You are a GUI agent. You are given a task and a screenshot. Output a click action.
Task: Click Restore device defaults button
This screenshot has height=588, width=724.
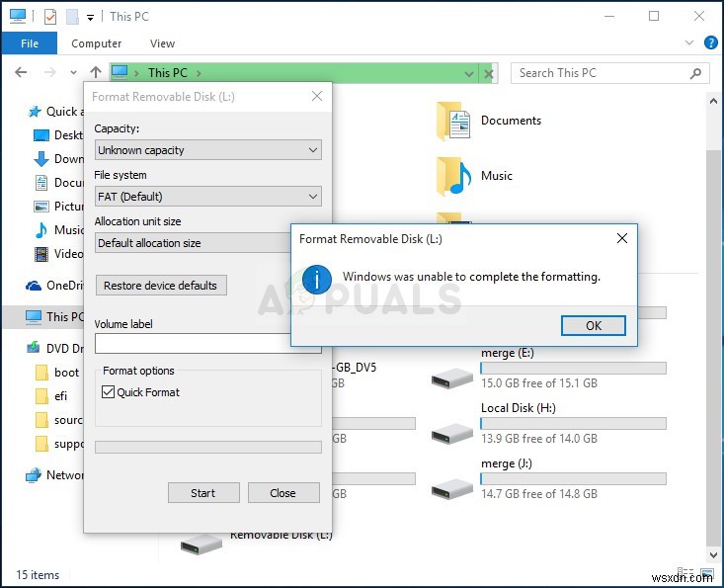(161, 286)
